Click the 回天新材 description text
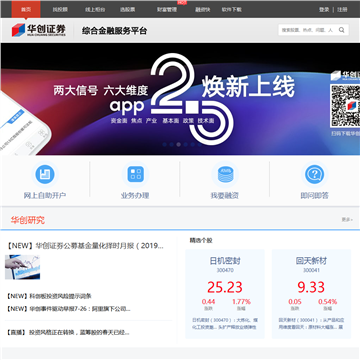Image resolution: width=360 pixels, height=360 pixels. pyautogui.click(x=311, y=323)
